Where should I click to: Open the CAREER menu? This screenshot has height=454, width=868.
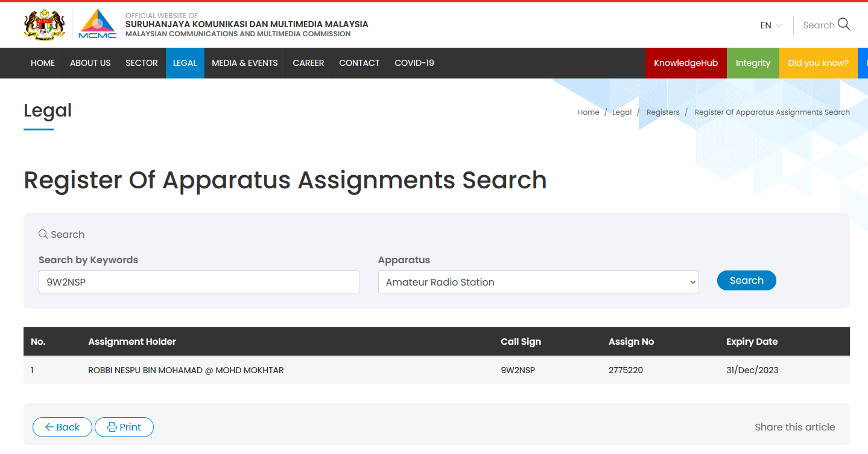308,63
